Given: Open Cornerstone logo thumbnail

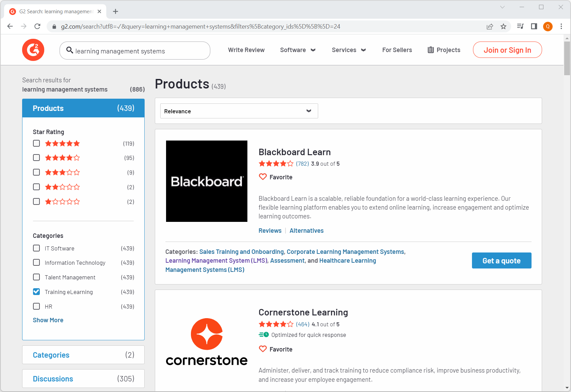Looking at the screenshot, I should [x=207, y=342].
